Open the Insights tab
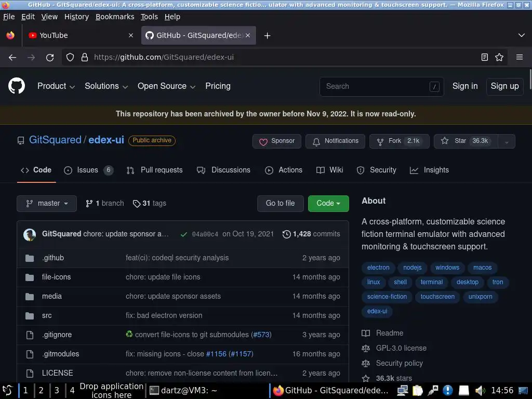Image resolution: width=532 pixels, height=399 pixels. pos(429,170)
